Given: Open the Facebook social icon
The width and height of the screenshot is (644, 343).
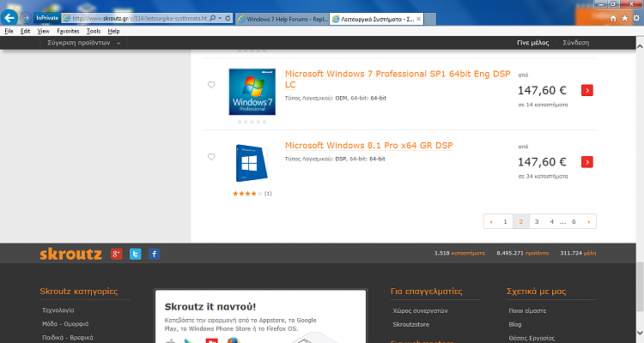Looking at the screenshot, I should [x=155, y=254].
